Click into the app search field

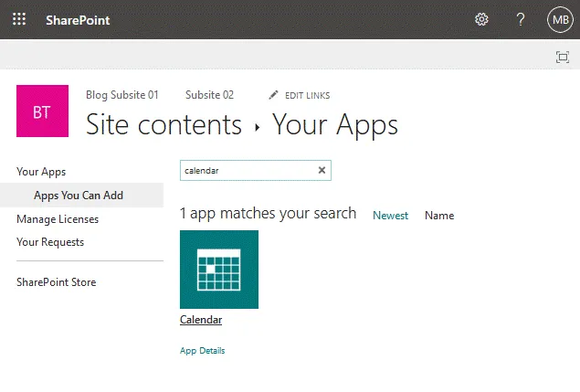point(247,170)
